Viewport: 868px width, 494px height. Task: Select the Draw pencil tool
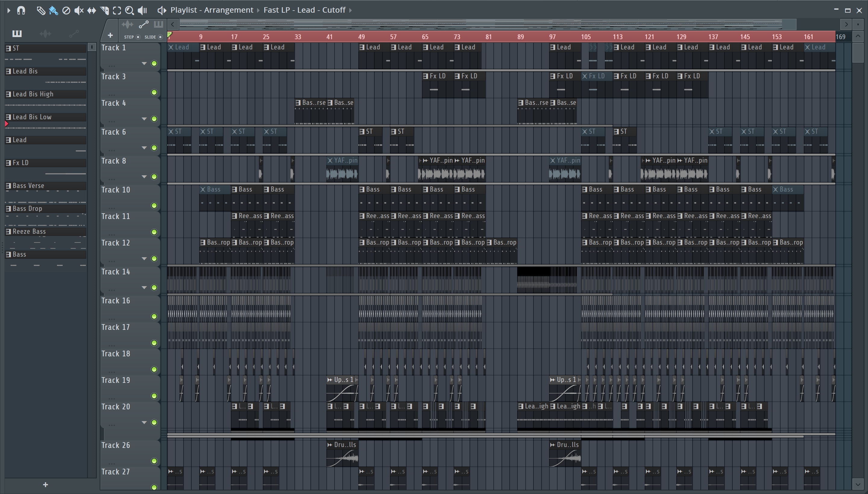[41, 11]
